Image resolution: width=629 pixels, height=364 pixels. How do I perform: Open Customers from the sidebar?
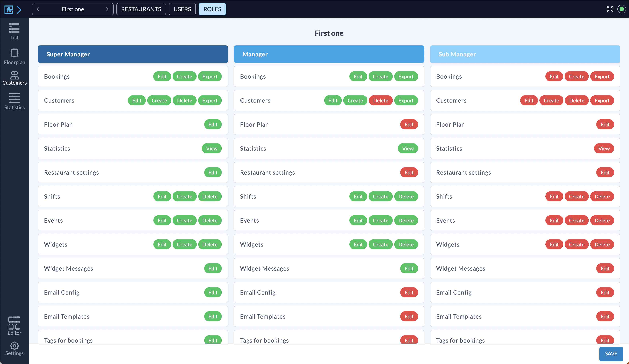point(14,78)
